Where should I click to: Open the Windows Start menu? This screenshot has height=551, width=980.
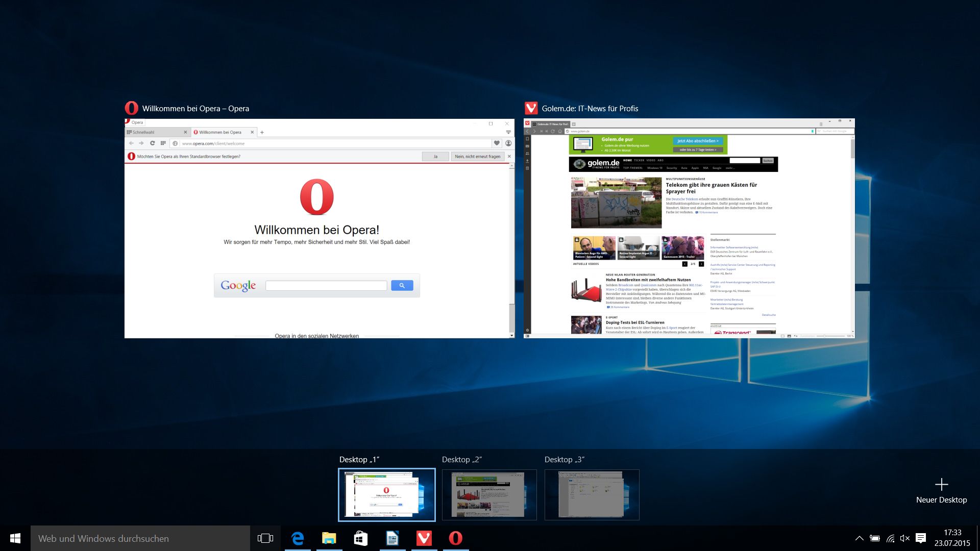point(15,538)
